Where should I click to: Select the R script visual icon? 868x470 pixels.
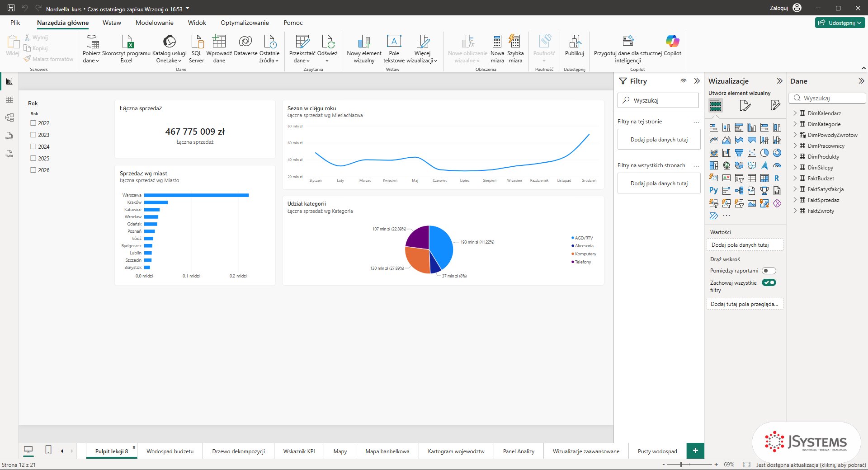coord(777,178)
